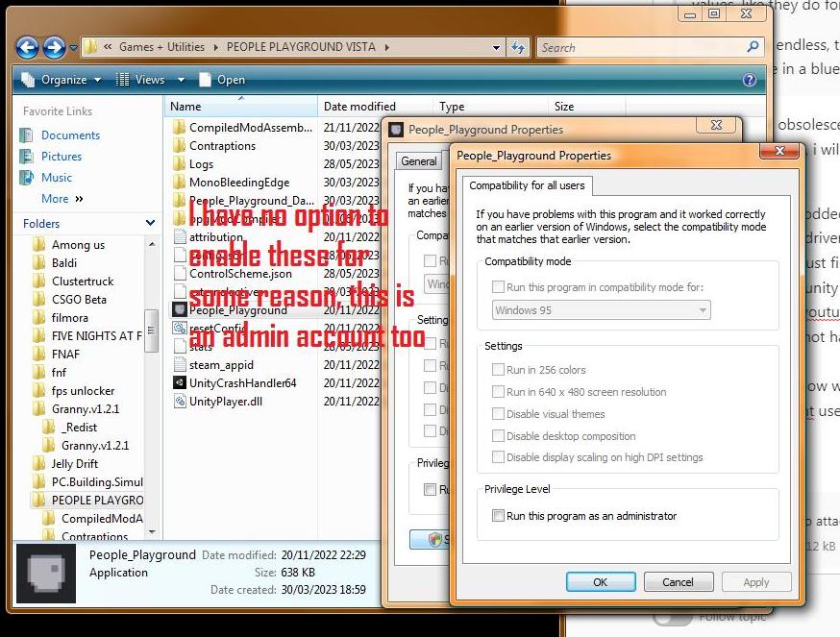Enable Run in 640 x 480 screen resolution

click(498, 392)
